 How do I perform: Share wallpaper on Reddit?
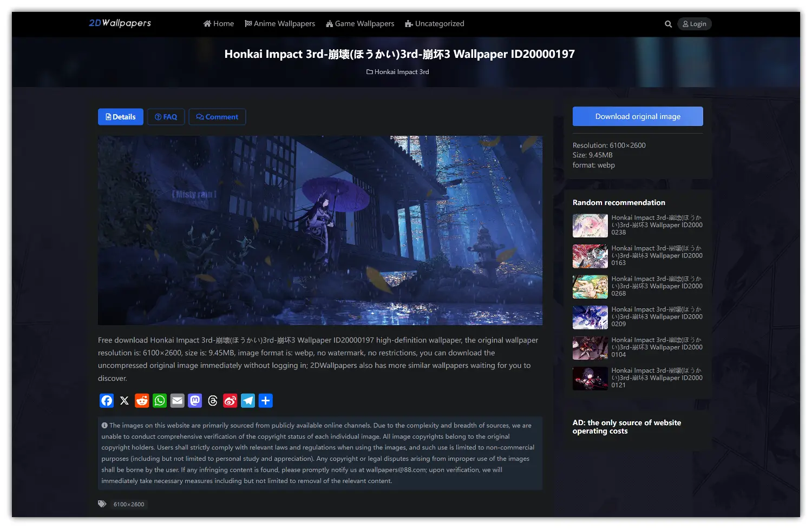pos(142,401)
